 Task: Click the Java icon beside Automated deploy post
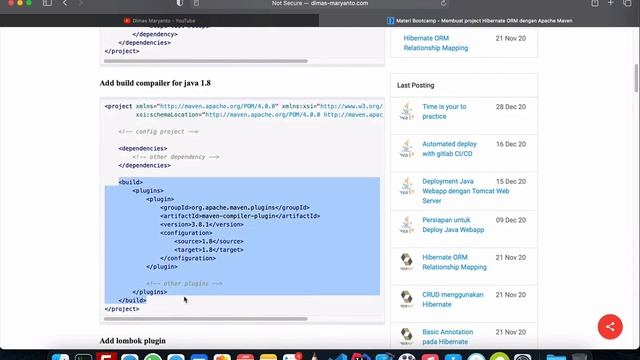pos(407,149)
